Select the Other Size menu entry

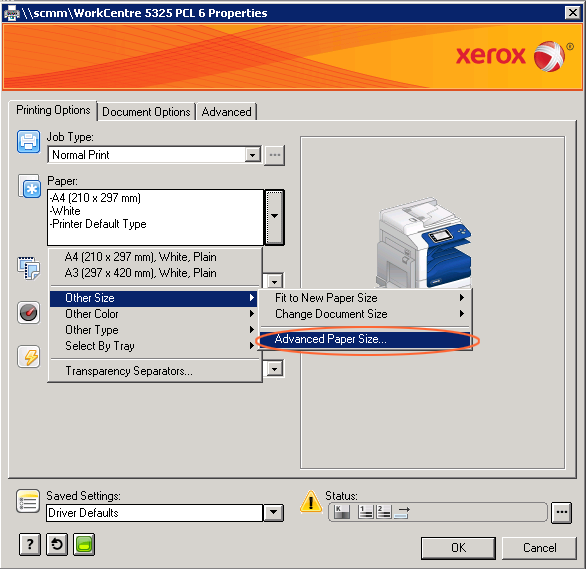tap(155, 298)
